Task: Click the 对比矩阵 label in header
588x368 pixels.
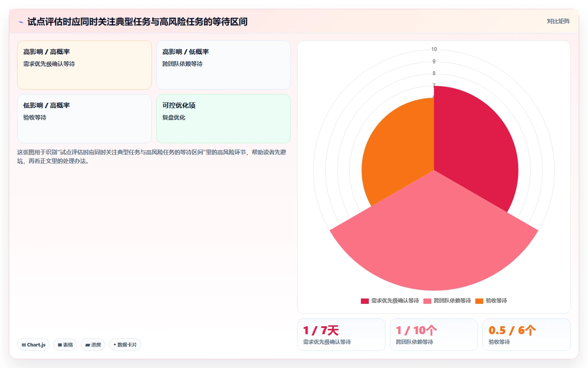Action: (x=558, y=21)
